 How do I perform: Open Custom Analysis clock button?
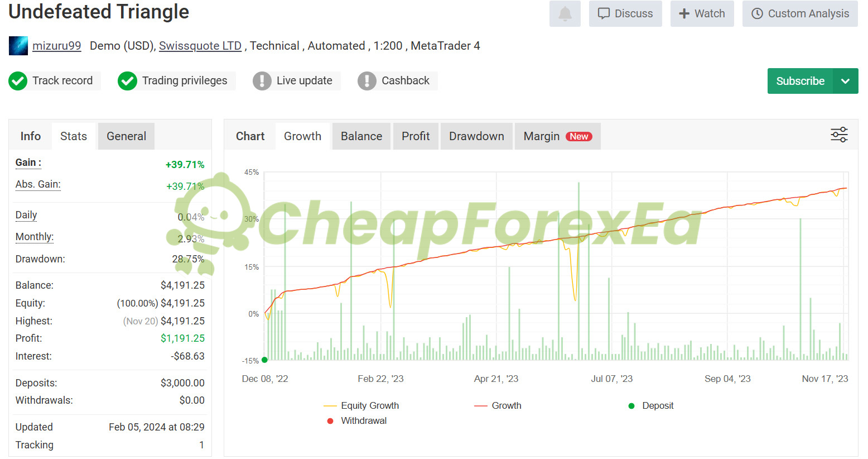800,13
